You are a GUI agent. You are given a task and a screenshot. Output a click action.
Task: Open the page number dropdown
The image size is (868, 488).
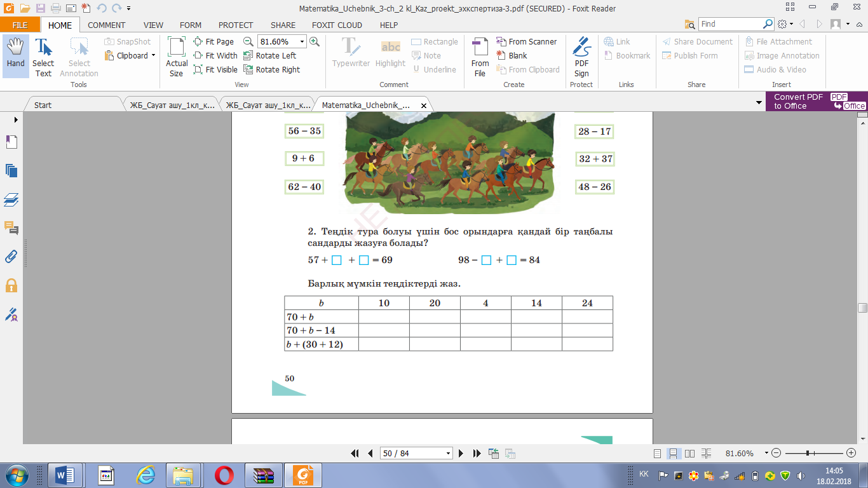[x=449, y=454]
